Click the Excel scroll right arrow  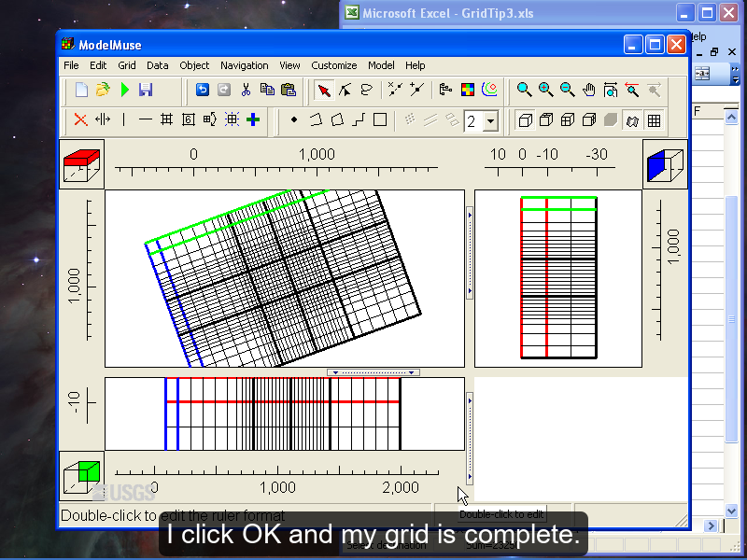coord(711,525)
